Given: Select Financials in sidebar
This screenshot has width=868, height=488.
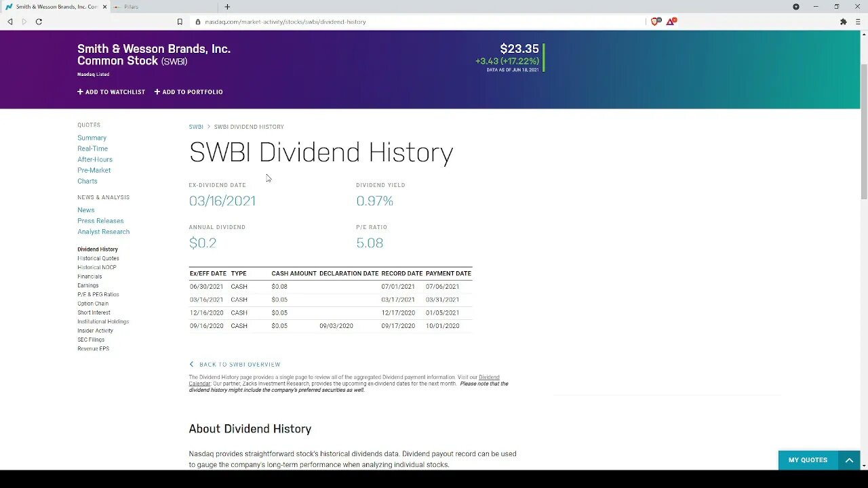Looking at the screenshot, I should click(90, 277).
